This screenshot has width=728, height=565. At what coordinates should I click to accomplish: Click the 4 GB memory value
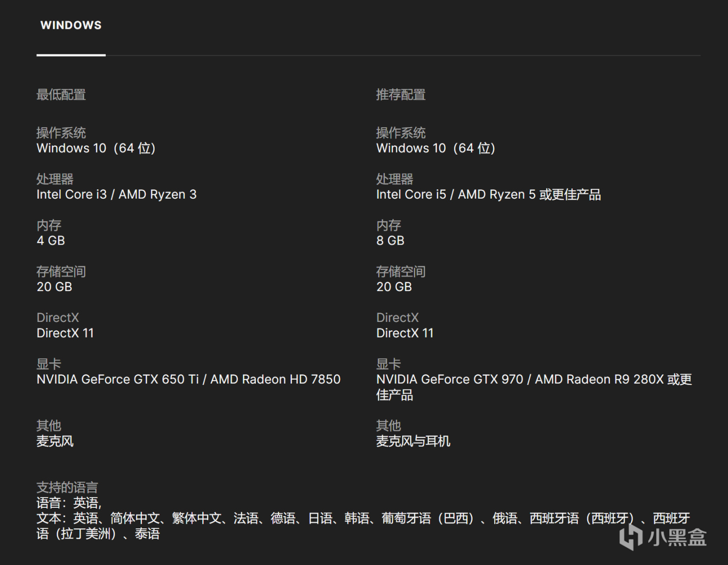point(51,241)
